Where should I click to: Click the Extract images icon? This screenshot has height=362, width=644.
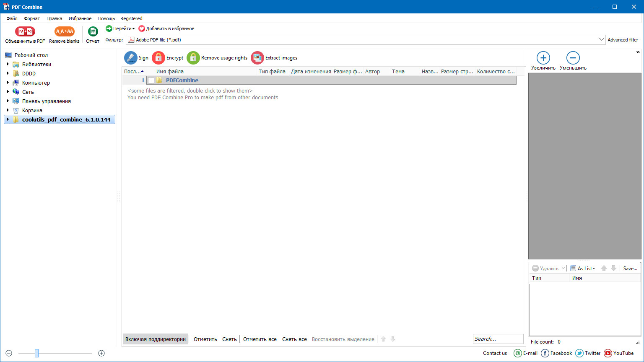257,58
